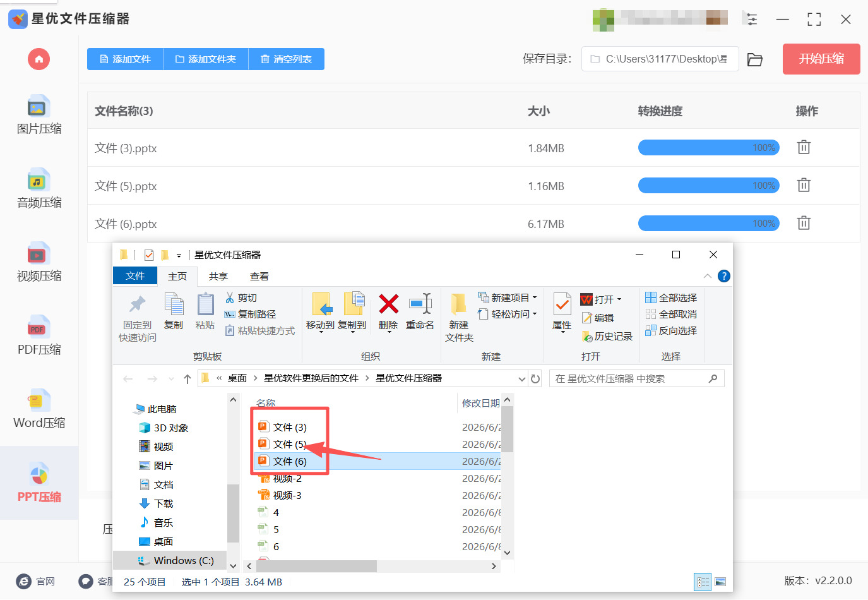Browse save directory folder icon
Viewport: 868px width, 600px height.
point(755,59)
